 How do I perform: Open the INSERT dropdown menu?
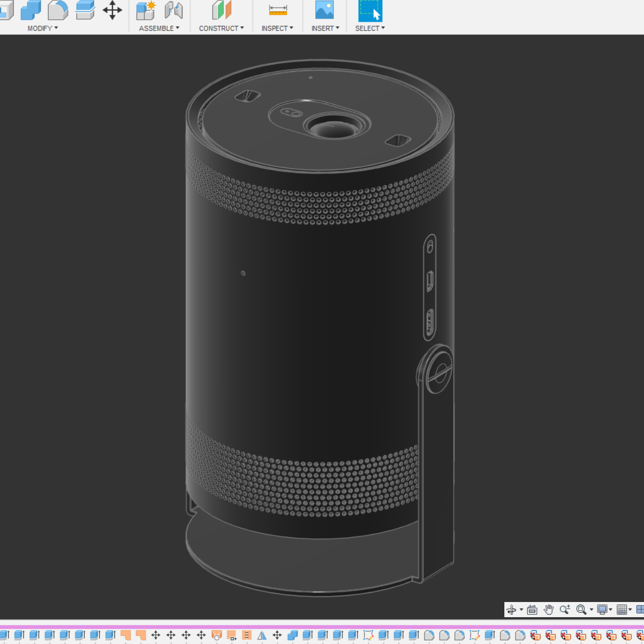325,28
